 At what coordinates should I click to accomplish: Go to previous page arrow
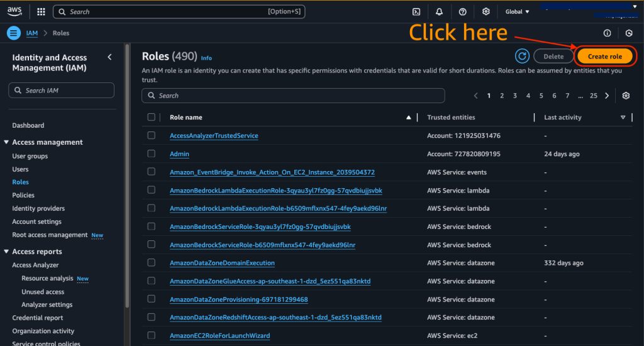point(475,96)
